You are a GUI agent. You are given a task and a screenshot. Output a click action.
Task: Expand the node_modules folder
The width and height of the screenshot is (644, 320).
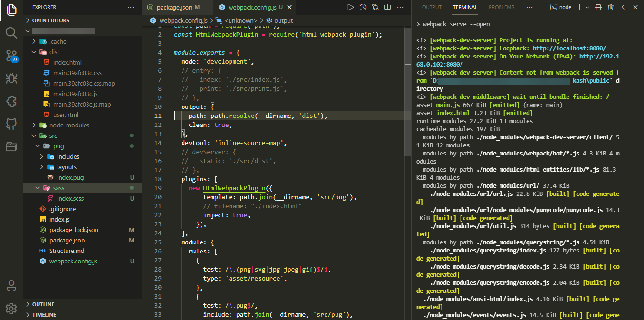tap(69, 125)
